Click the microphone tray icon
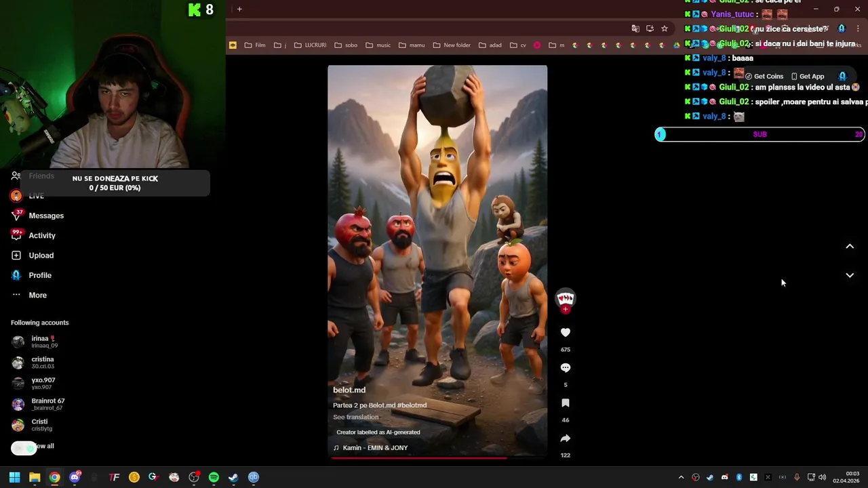This screenshot has height=488, width=868. (x=797, y=477)
